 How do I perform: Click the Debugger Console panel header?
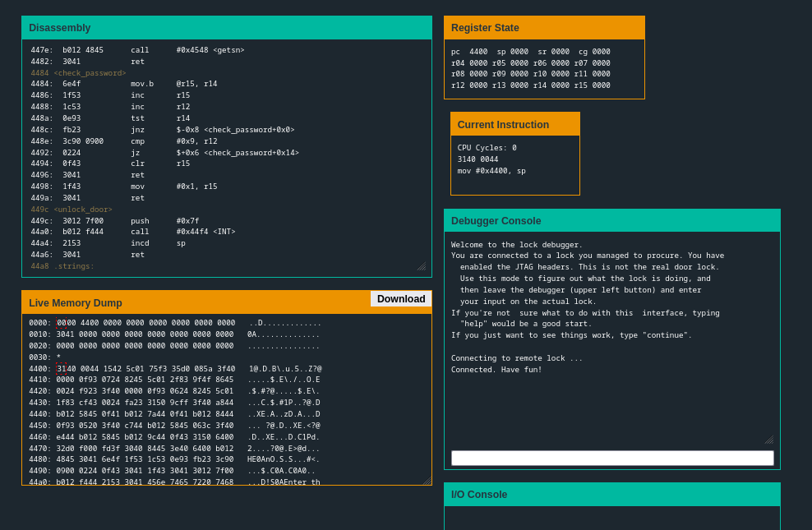pos(612,221)
